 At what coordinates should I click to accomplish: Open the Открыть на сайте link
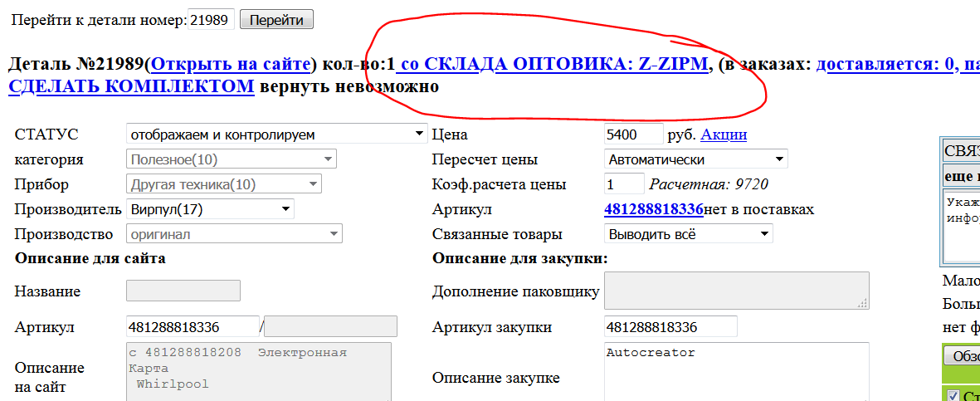pyautogui.click(x=231, y=64)
